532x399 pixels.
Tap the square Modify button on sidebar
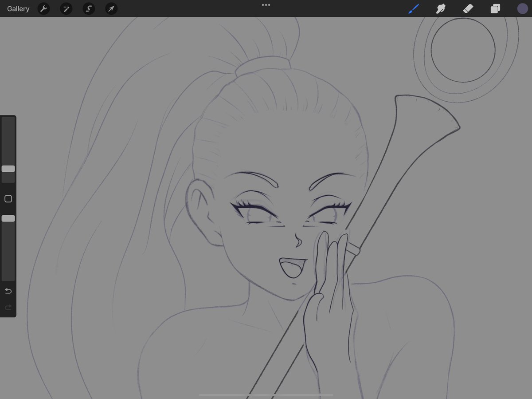(8, 199)
